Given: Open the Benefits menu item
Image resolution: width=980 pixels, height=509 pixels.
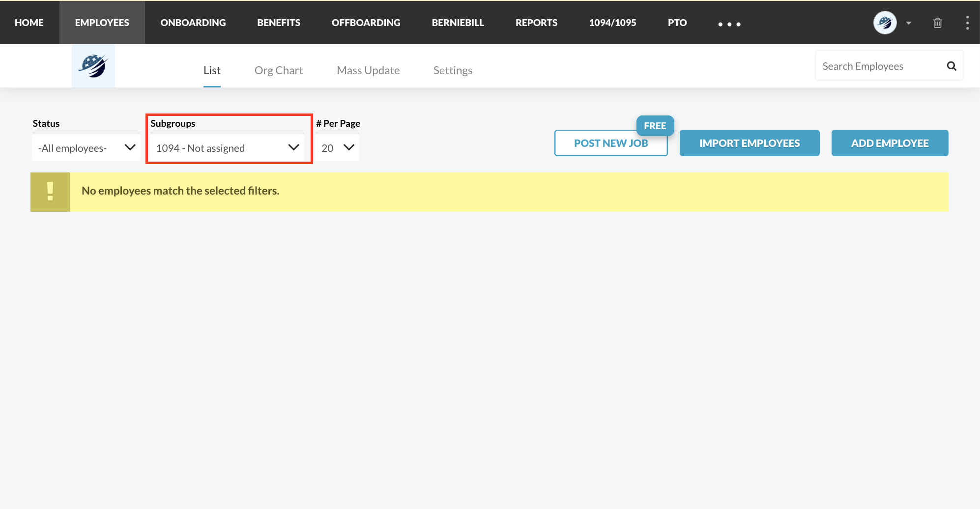Looking at the screenshot, I should click(x=279, y=23).
